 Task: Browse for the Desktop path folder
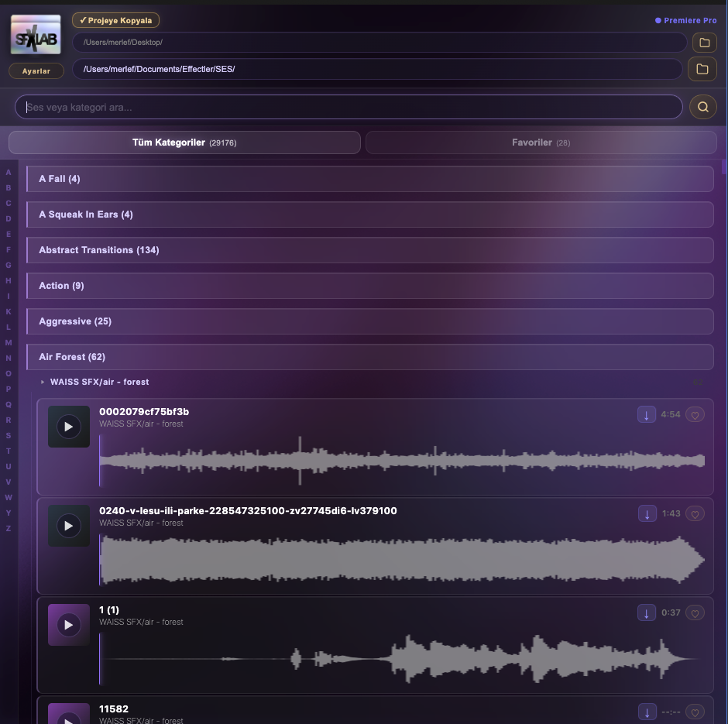click(704, 43)
